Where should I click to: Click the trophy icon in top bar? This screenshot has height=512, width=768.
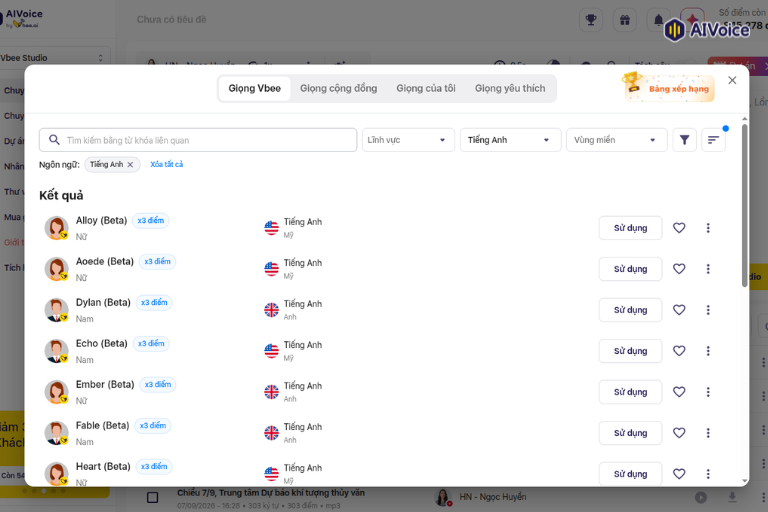coord(591,20)
